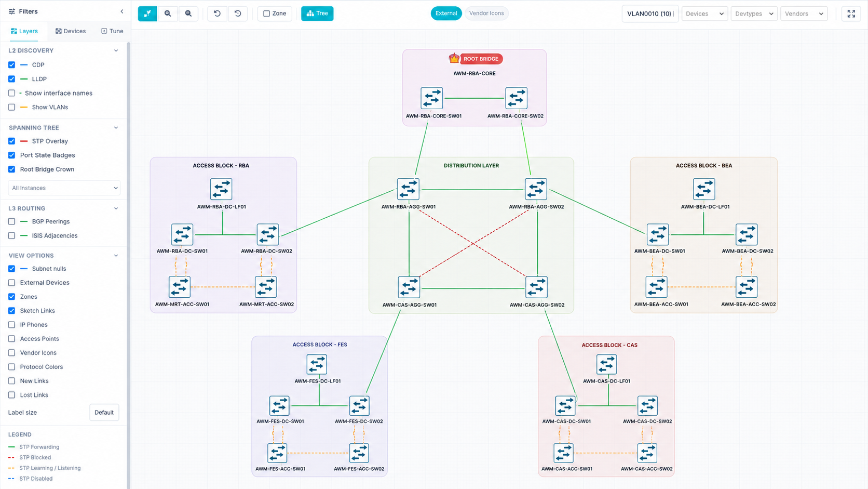The width and height of the screenshot is (868, 489).
Task: Select the AWM-CAS-AGG-SW01 switch icon
Action: click(x=409, y=287)
